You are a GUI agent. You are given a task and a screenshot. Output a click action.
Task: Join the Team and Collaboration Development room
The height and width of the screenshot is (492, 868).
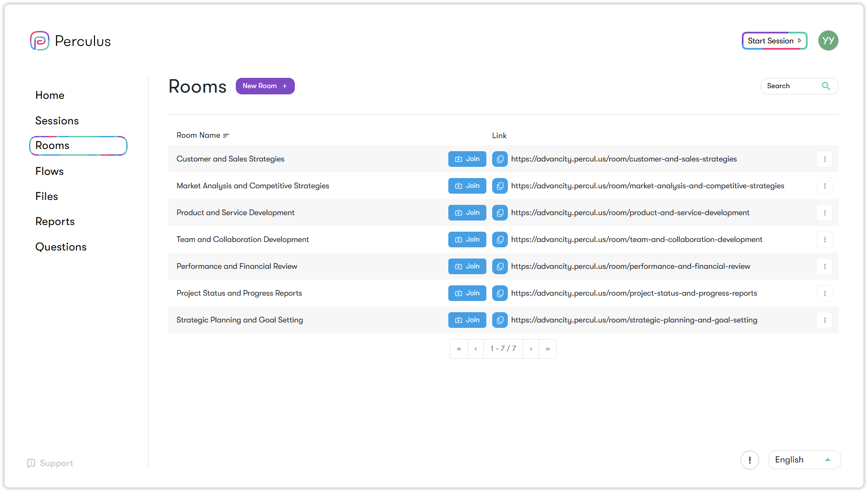(467, 240)
